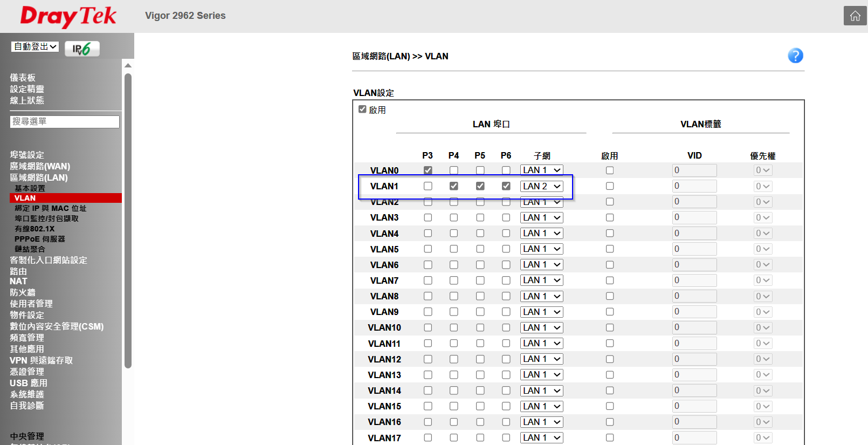Image resolution: width=868 pixels, height=445 pixels.
Task: Click the IPv6 icon button
Action: (82, 49)
